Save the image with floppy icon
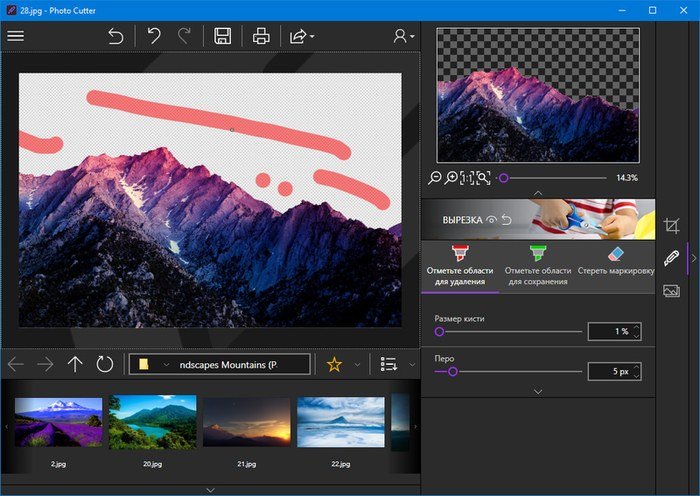The width and height of the screenshot is (700, 496). (222, 36)
